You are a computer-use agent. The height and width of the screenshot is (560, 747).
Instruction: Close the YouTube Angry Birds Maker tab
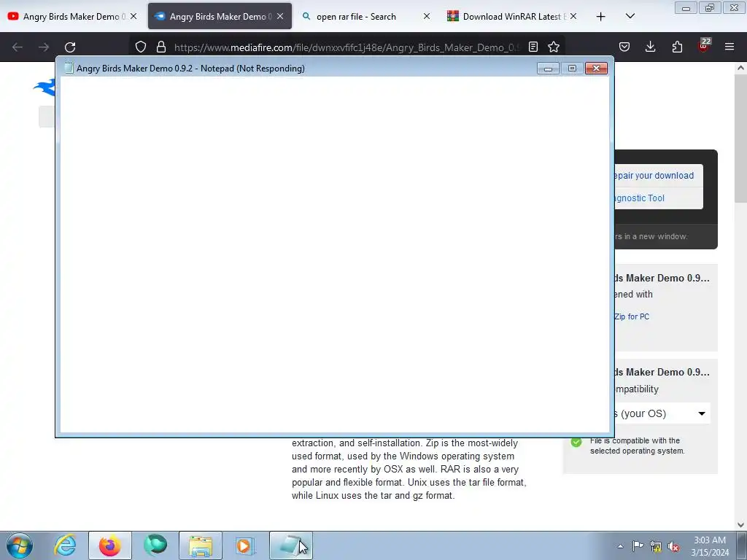pyautogui.click(x=133, y=16)
